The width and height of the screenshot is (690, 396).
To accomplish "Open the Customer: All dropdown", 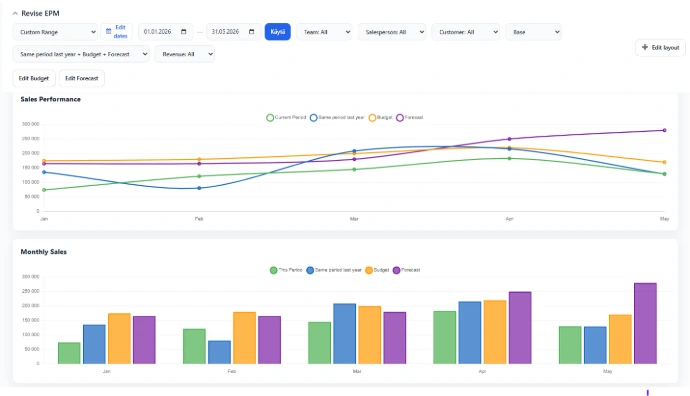I will click(466, 32).
